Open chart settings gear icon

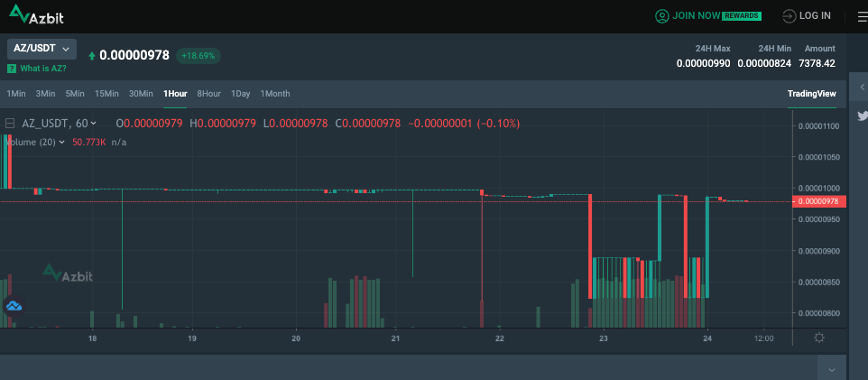(819, 338)
